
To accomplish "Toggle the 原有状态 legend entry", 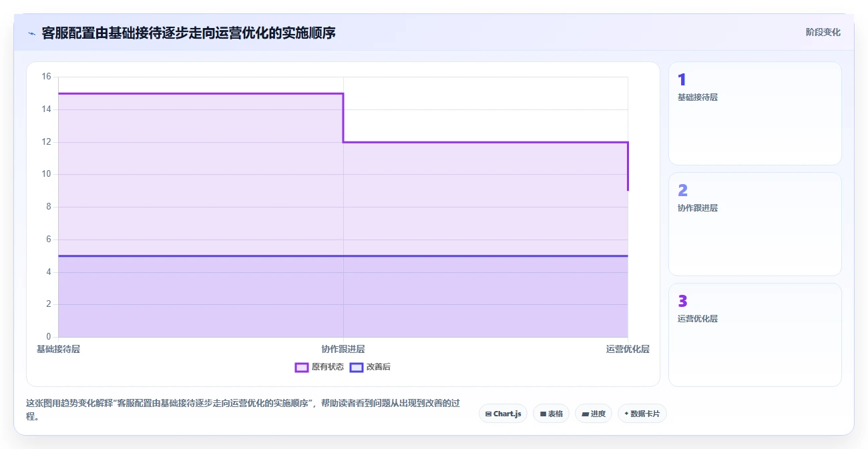I will click(319, 367).
